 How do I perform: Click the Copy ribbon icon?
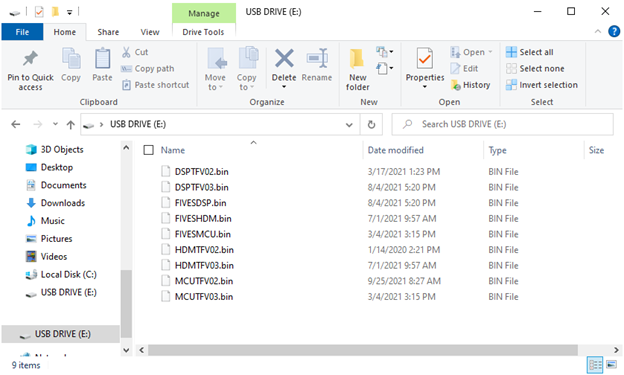(x=71, y=59)
